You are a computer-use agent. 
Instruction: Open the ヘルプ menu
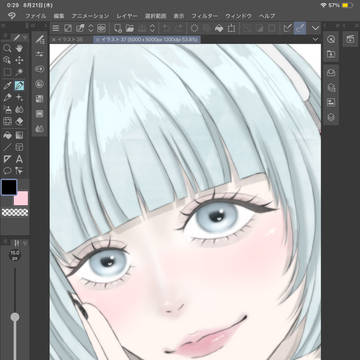pyautogui.click(x=267, y=16)
